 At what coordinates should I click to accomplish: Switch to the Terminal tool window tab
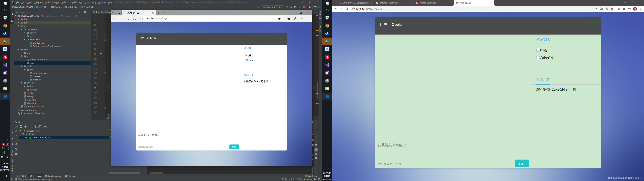coord(70,176)
